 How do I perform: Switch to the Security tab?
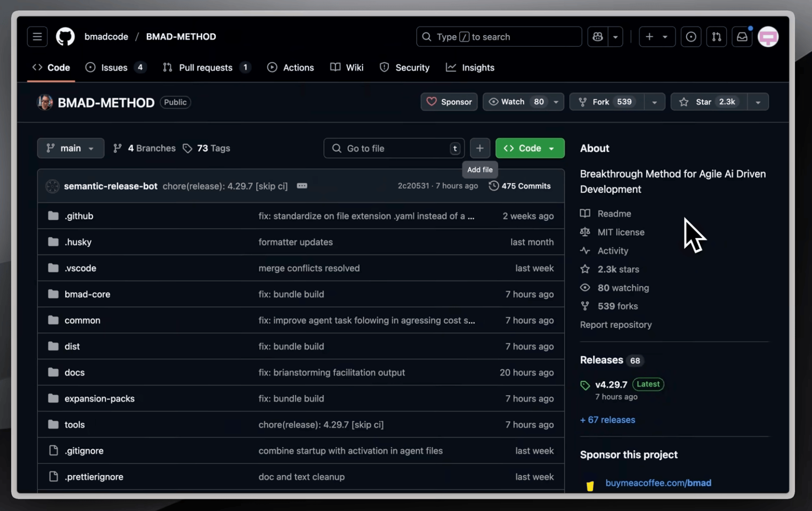[405, 68]
